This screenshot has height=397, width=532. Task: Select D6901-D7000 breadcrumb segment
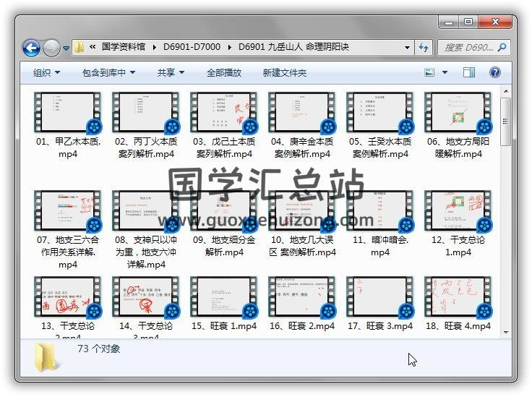click(192, 47)
